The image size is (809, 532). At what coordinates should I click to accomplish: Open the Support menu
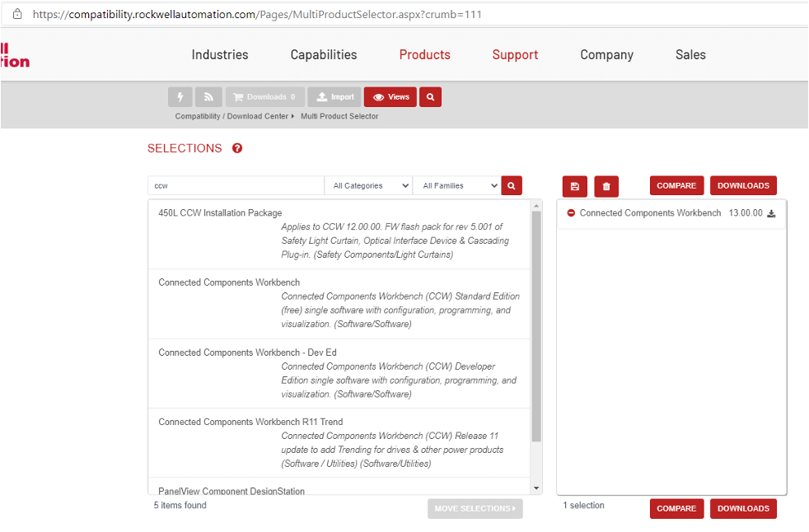pyautogui.click(x=515, y=54)
